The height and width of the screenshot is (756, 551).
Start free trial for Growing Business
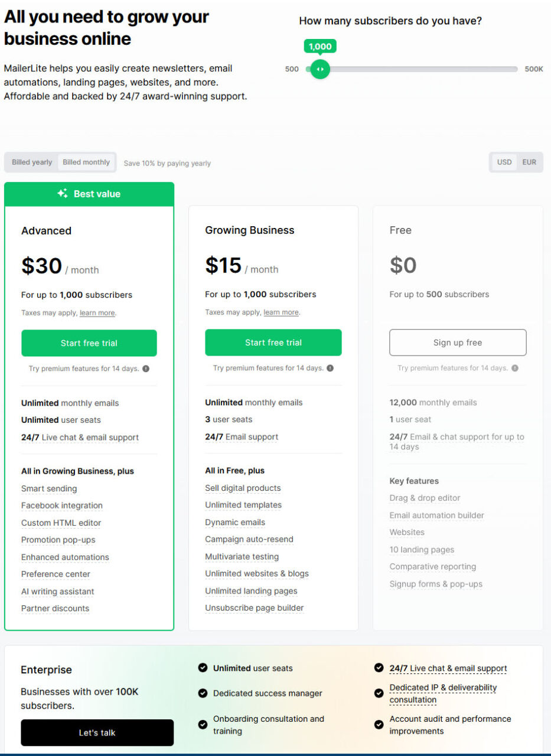[273, 343]
